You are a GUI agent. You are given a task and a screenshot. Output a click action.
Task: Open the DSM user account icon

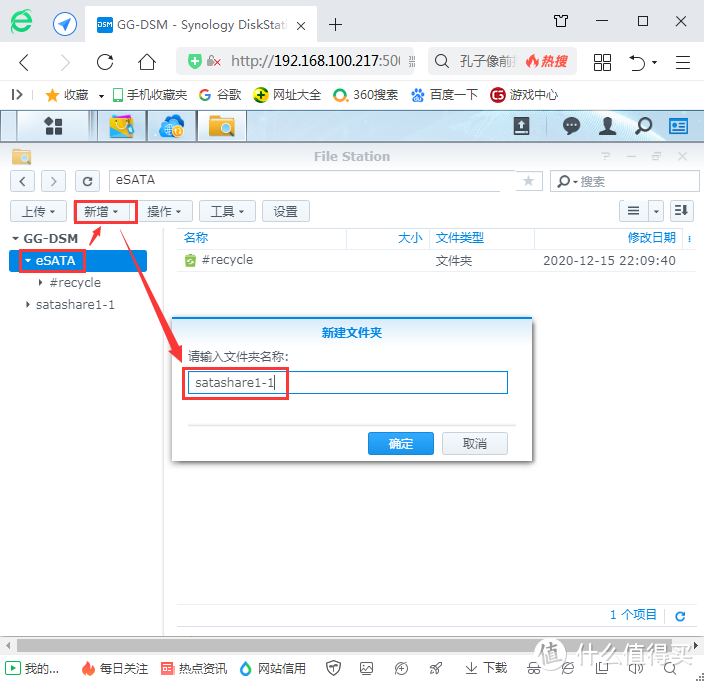pyautogui.click(x=607, y=126)
